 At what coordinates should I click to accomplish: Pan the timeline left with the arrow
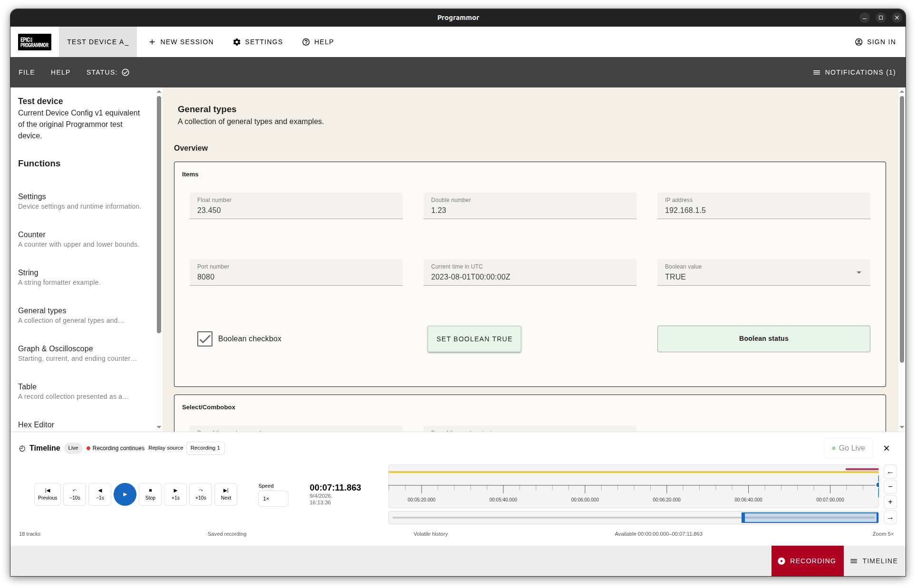click(890, 472)
